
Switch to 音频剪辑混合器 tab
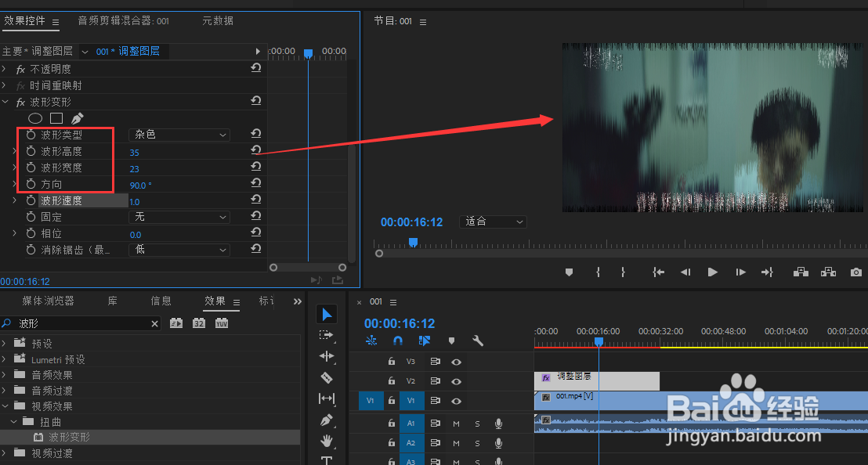123,21
